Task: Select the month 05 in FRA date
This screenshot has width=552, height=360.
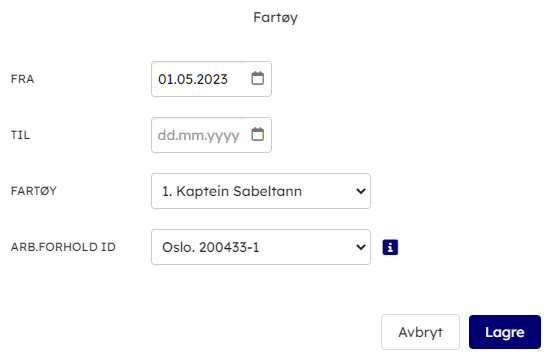Action: tap(185, 79)
